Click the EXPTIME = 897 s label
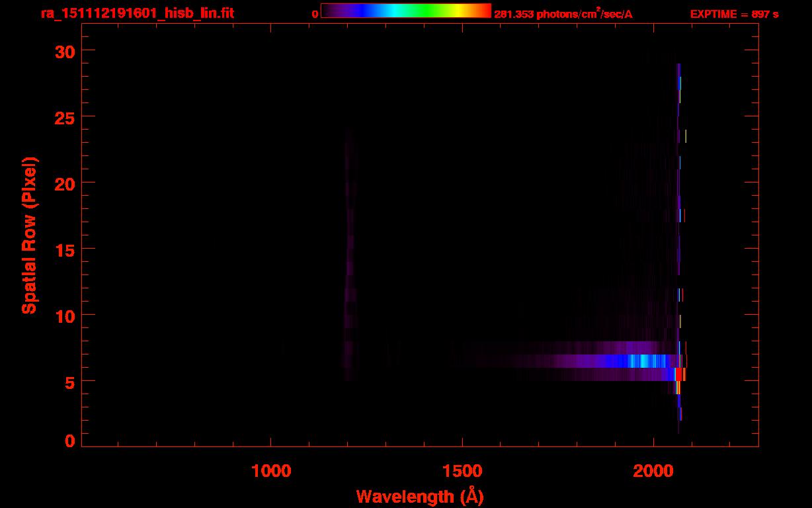 click(734, 14)
